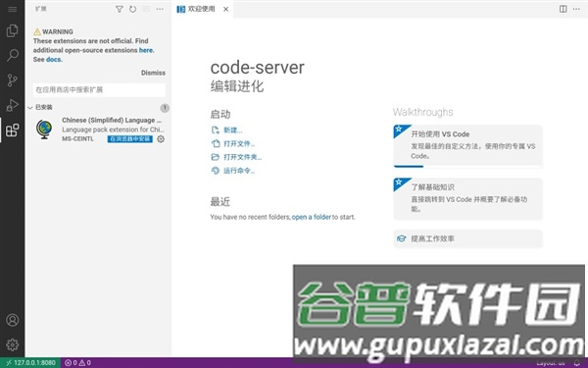Open the Source Control view
588x368 pixels.
point(13,80)
